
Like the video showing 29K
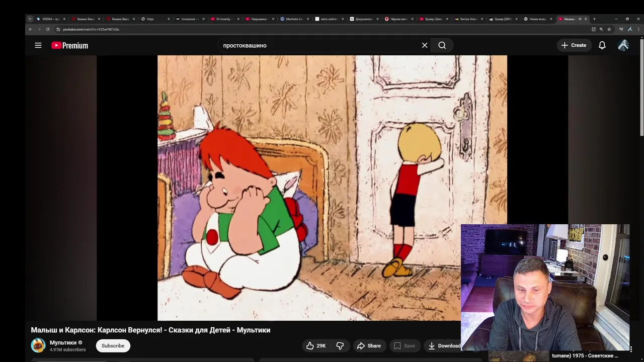(316, 346)
